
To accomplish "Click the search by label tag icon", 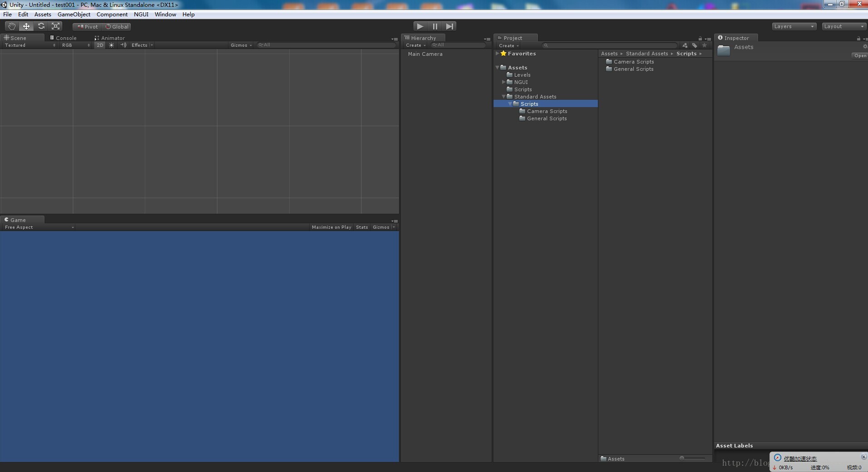I will (x=695, y=45).
